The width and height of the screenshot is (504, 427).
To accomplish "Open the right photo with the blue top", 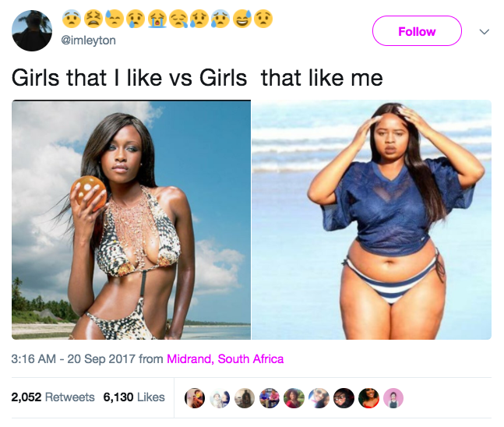I will (x=372, y=220).
